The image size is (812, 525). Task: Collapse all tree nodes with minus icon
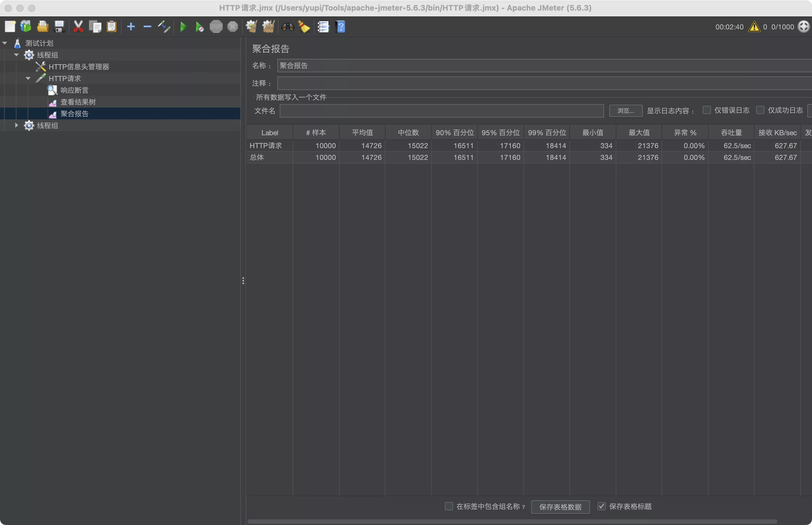click(147, 26)
